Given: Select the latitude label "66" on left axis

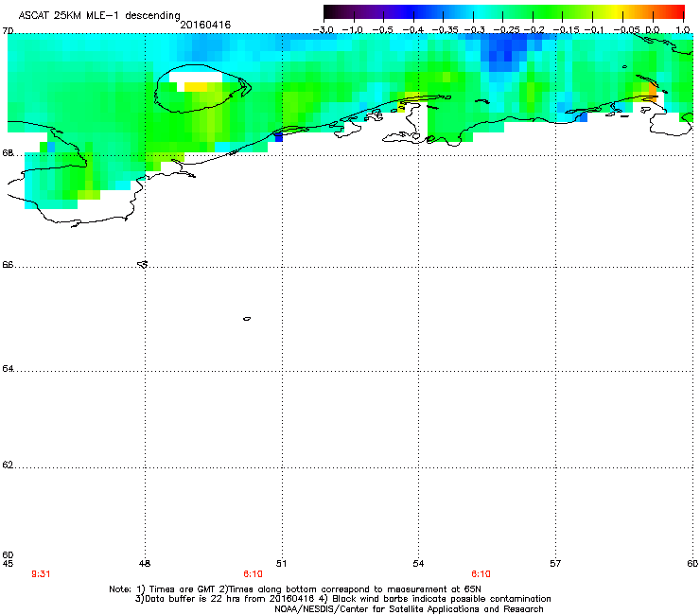Looking at the screenshot, I should [x=8, y=265].
